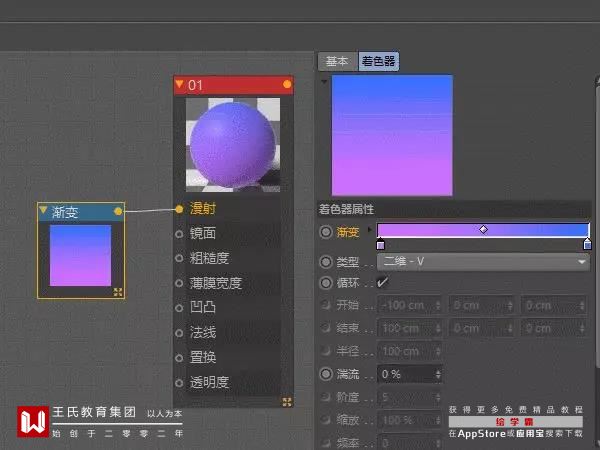
Task: Click the gradient color bar
Action: pos(483,230)
